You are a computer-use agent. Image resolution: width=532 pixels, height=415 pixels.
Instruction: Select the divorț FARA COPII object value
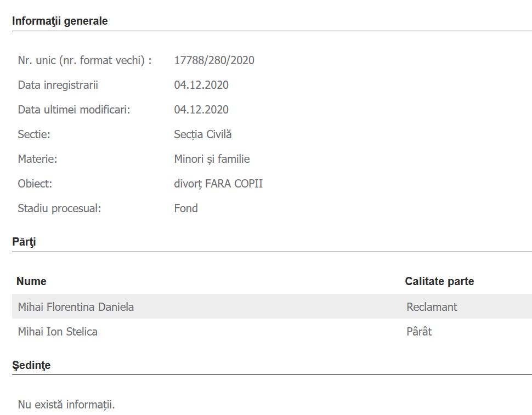point(218,184)
